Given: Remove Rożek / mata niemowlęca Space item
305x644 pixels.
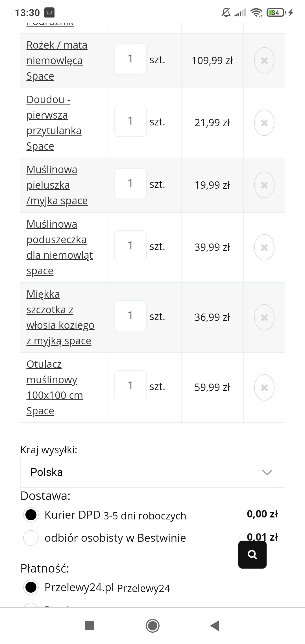Looking at the screenshot, I should 264,60.
